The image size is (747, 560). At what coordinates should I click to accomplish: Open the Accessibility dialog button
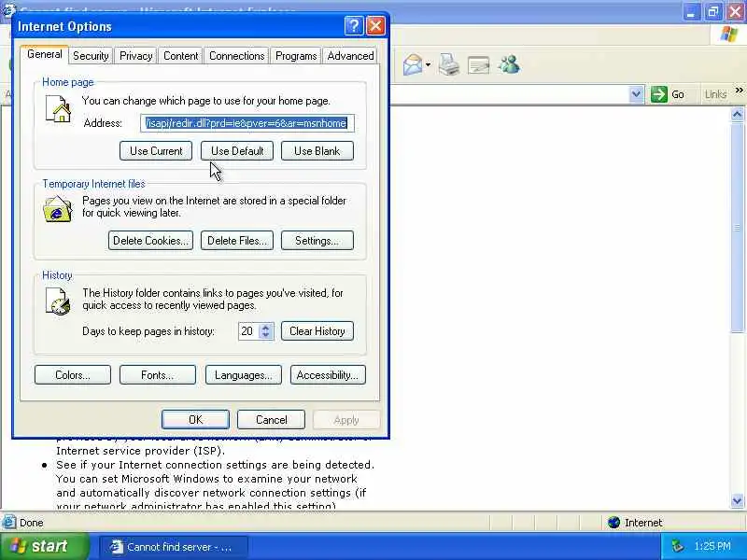tap(328, 375)
